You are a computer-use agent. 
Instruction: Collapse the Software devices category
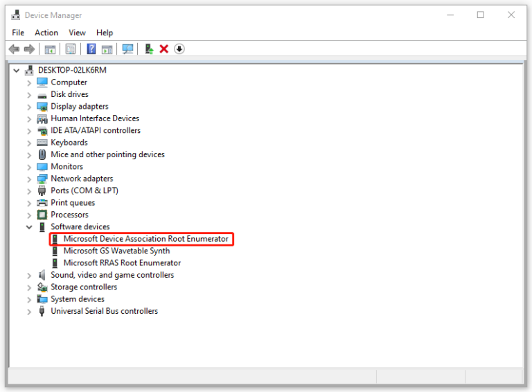click(29, 227)
